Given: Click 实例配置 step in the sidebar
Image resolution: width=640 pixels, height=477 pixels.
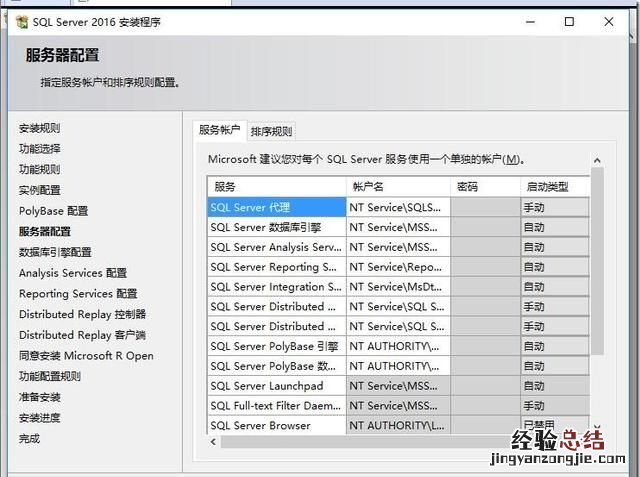Looking at the screenshot, I should (x=40, y=190).
